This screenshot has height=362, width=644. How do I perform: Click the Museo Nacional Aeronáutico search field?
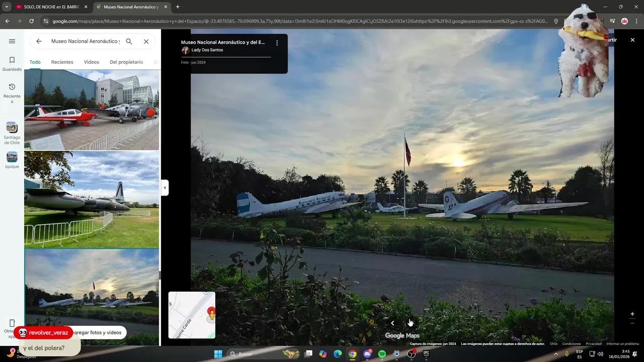86,41
